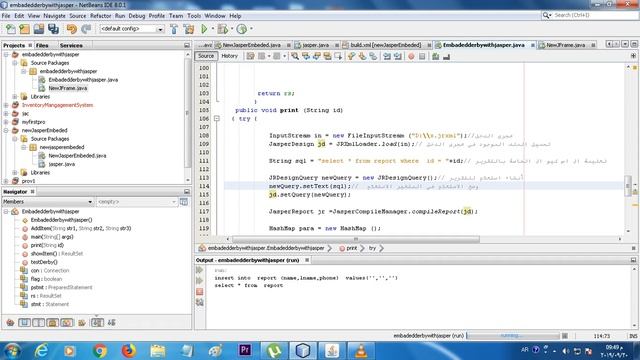Open the Navigator empty filter dropdown
This screenshot has height=360, width=640.
137,202
